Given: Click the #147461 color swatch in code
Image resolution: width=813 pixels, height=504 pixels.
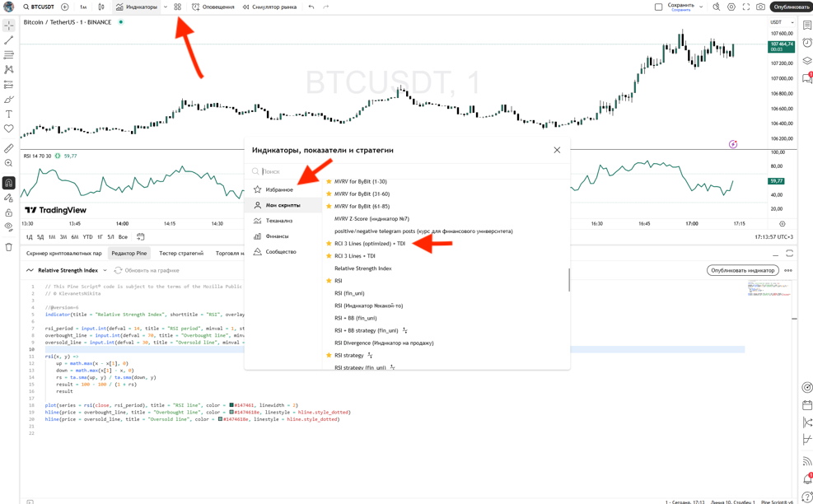Looking at the screenshot, I should click(231, 405).
